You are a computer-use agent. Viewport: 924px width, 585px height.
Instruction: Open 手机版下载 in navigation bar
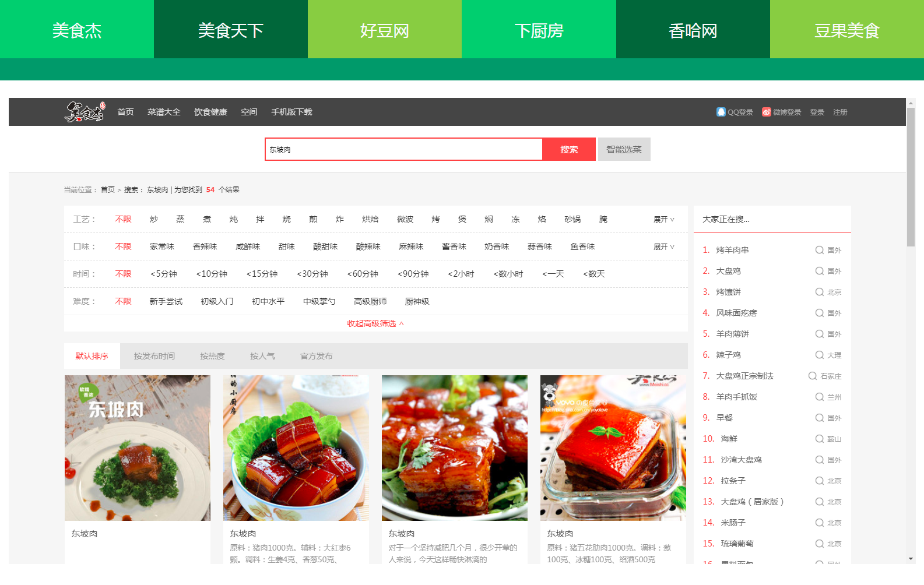click(291, 112)
